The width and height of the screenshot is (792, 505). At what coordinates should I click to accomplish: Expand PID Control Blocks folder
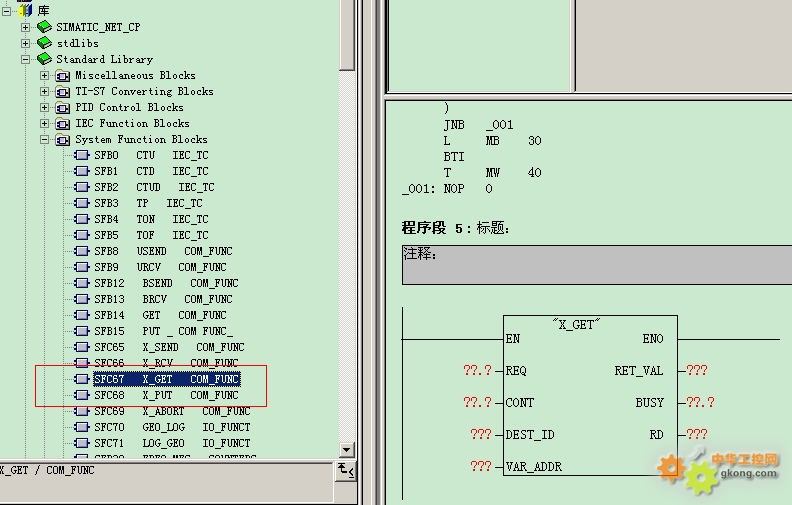click(44, 108)
